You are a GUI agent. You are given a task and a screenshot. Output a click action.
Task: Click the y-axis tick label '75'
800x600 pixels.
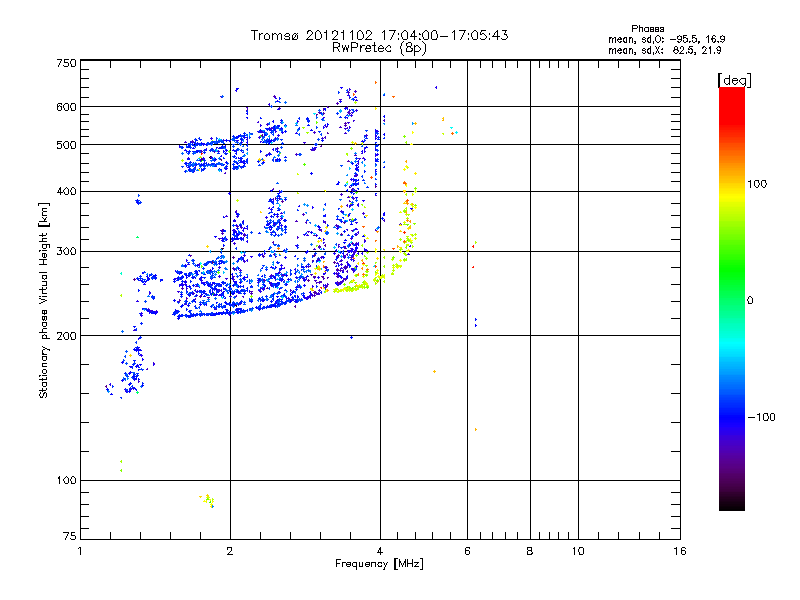tap(70, 536)
